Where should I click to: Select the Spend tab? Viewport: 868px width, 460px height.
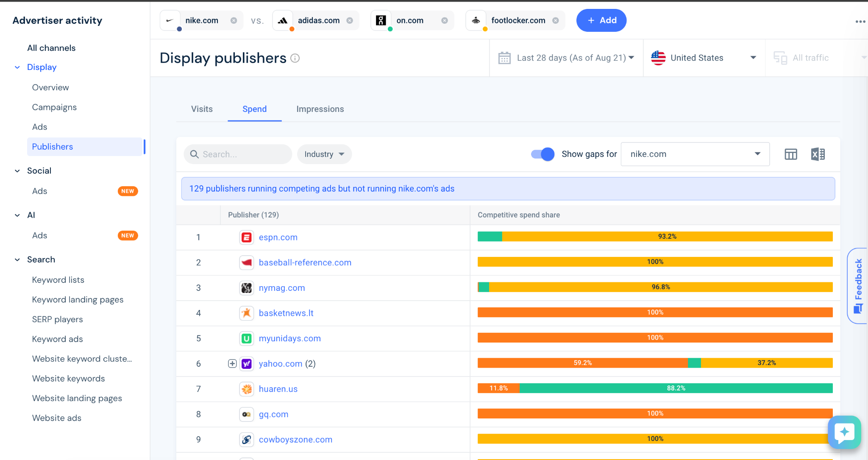[255, 109]
